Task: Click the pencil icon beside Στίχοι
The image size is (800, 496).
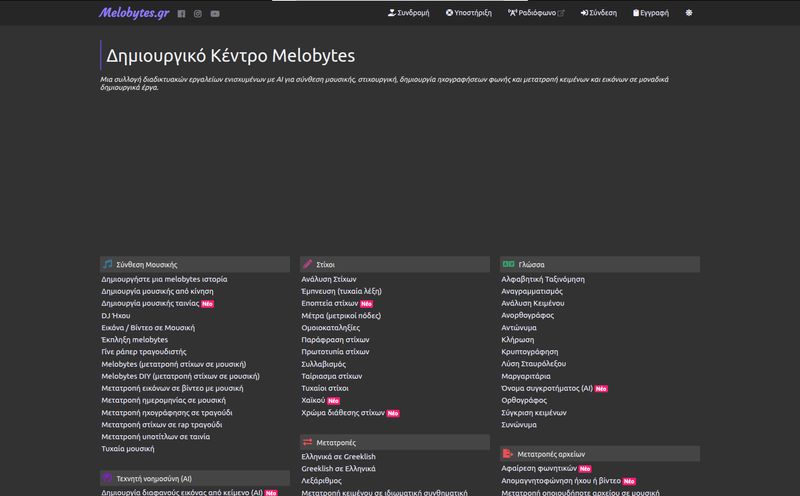Action: [x=307, y=264]
